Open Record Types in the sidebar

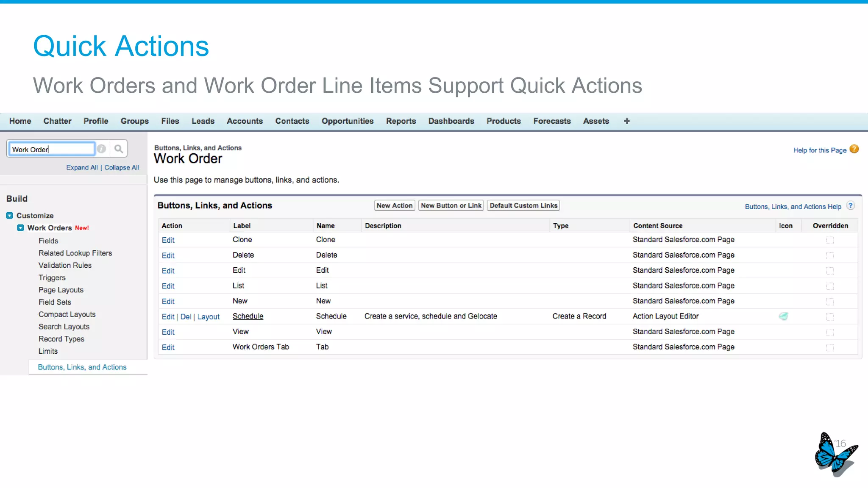(x=61, y=339)
